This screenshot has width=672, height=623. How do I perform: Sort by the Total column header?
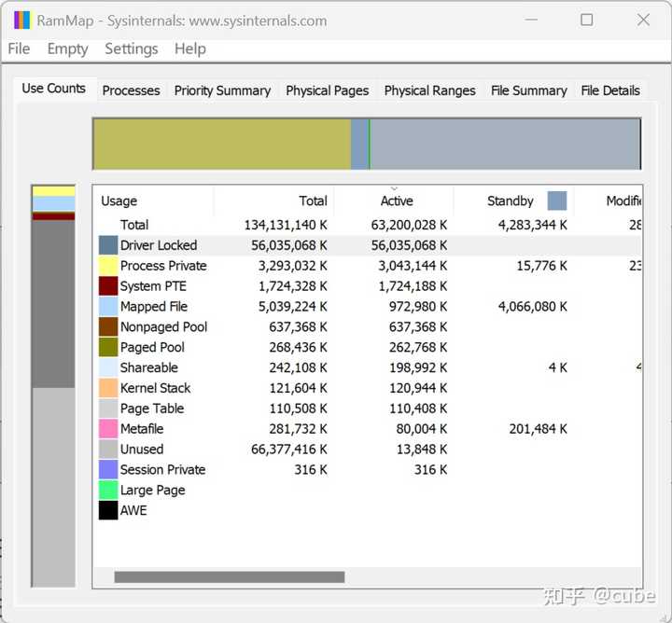point(273,201)
